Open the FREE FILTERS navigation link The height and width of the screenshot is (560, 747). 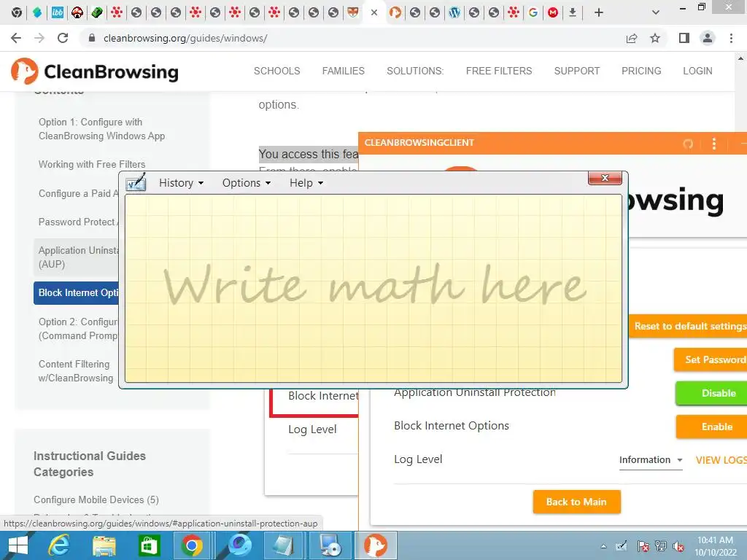pos(499,71)
